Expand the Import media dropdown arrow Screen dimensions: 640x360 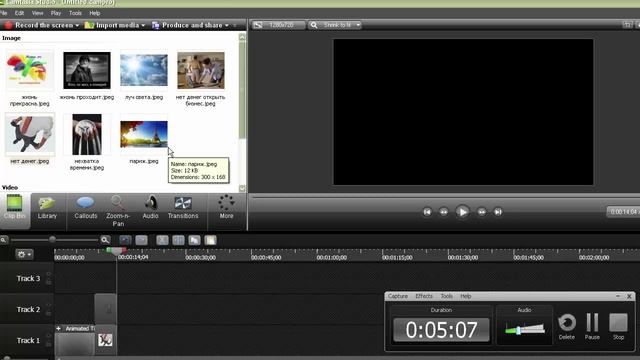tap(143, 25)
